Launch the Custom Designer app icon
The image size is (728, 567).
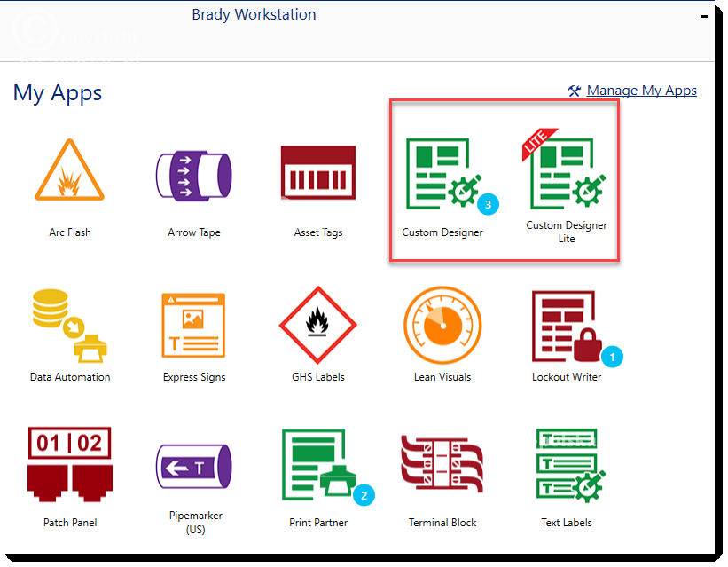(x=444, y=173)
